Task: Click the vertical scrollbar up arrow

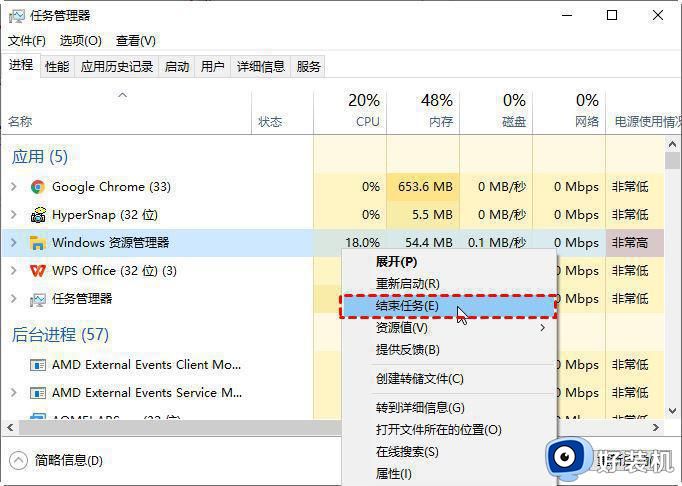Action: tap(672, 144)
